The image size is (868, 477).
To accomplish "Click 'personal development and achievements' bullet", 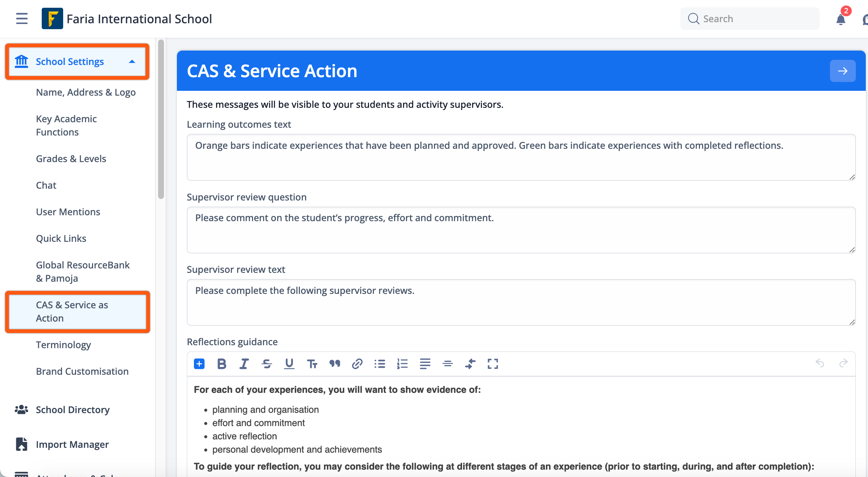I will pyautogui.click(x=297, y=450).
